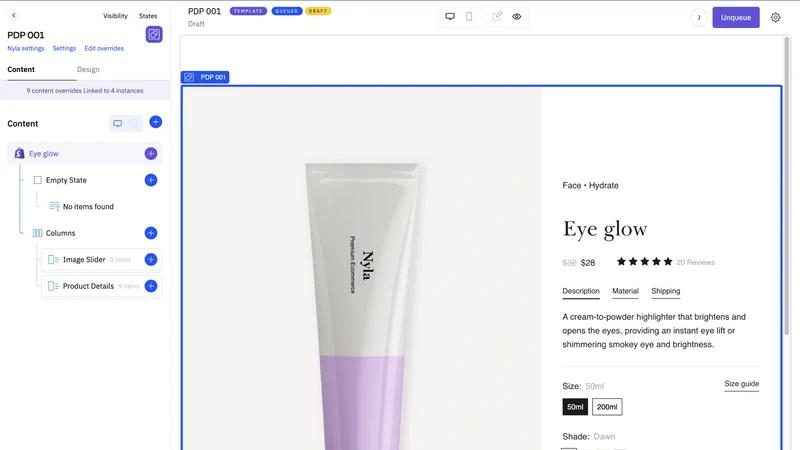The height and width of the screenshot is (450, 800).
Task: Click the TEMPLATE badge
Action: point(248,11)
